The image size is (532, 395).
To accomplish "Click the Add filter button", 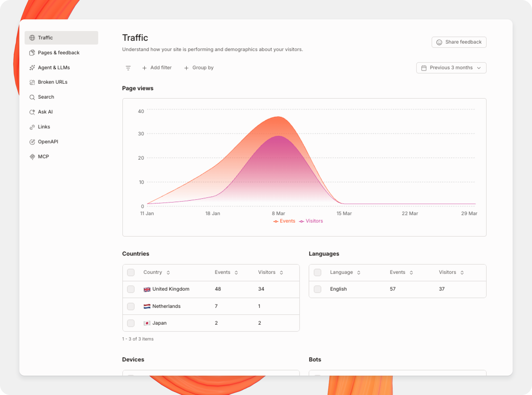I will click(x=157, y=68).
